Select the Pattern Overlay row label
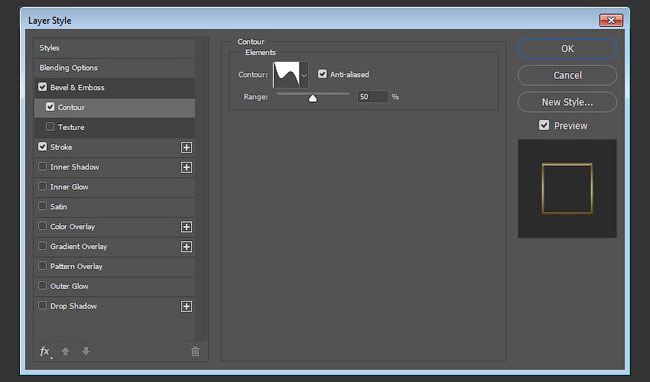Screen dimensions: 650x382 pyautogui.click(x=76, y=266)
